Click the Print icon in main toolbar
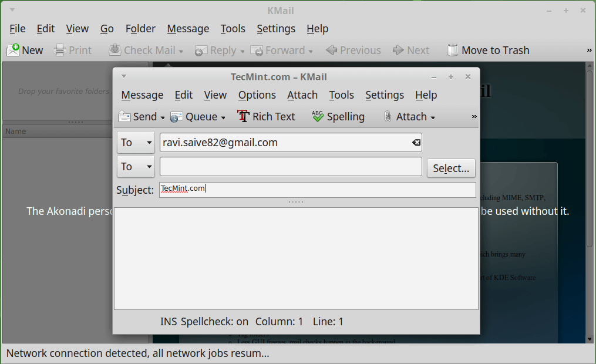 (x=60, y=50)
